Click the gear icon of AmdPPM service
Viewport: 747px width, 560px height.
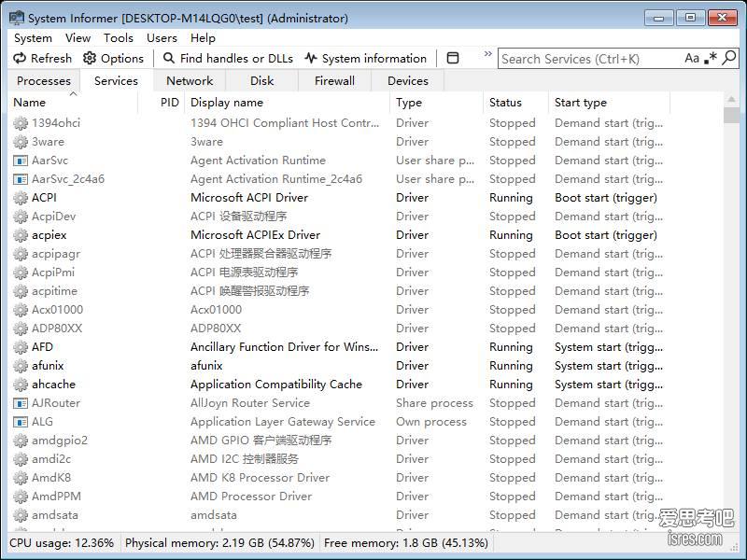(20, 497)
